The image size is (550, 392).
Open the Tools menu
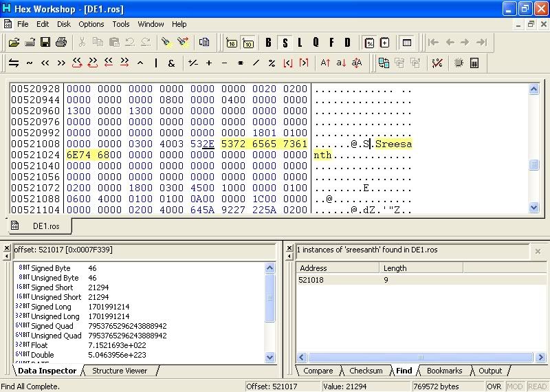pyautogui.click(x=121, y=24)
